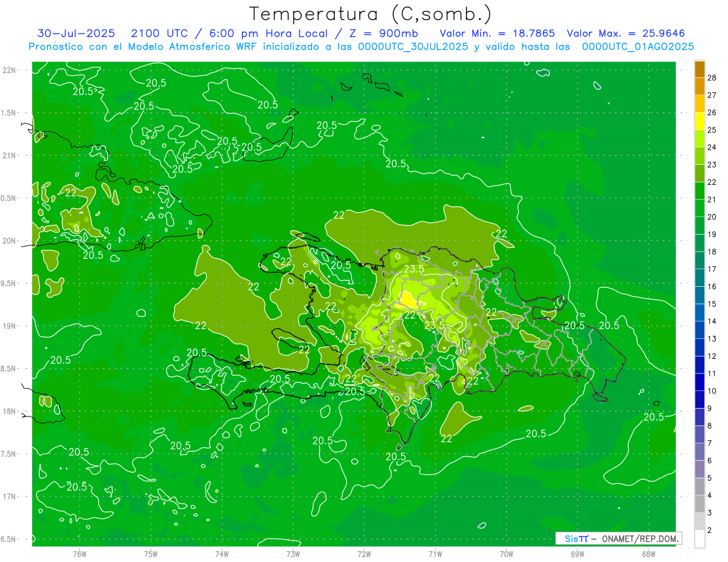Click the bright yellow hottest spot on map
The width and height of the screenshot is (728, 562).
coord(408,299)
